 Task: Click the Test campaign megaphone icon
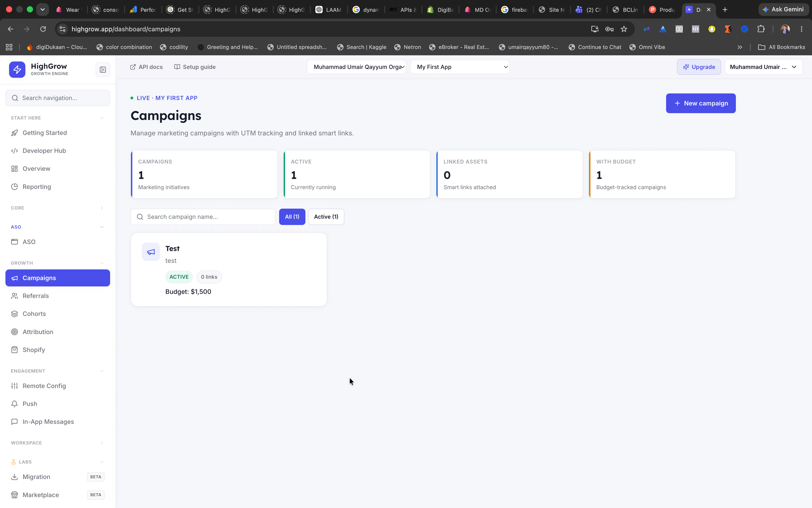151,252
